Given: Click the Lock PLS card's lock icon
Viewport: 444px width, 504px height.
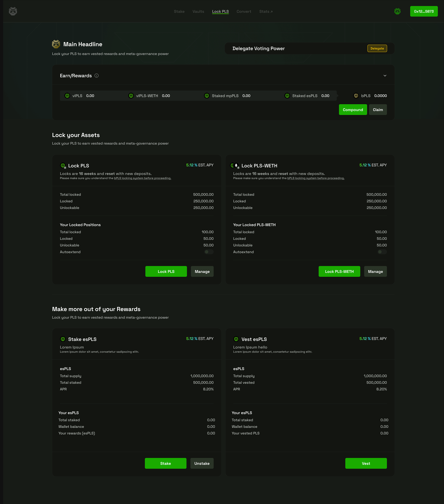Looking at the screenshot, I should pyautogui.click(x=63, y=166).
